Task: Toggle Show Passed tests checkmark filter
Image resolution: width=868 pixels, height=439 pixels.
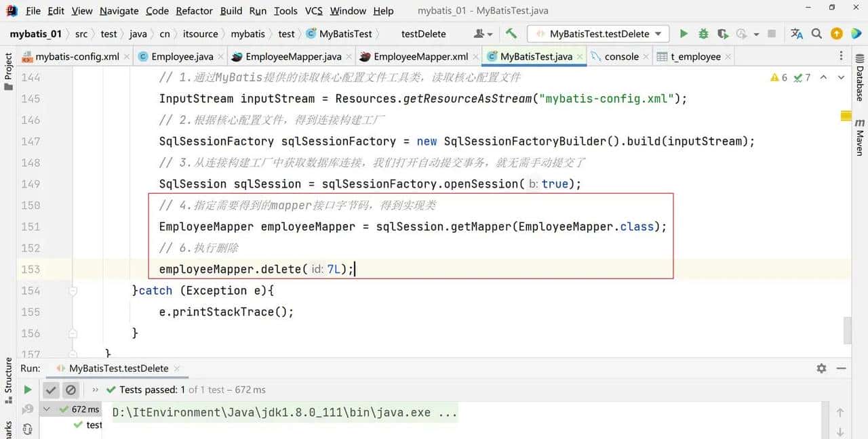Action: [x=51, y=390]
